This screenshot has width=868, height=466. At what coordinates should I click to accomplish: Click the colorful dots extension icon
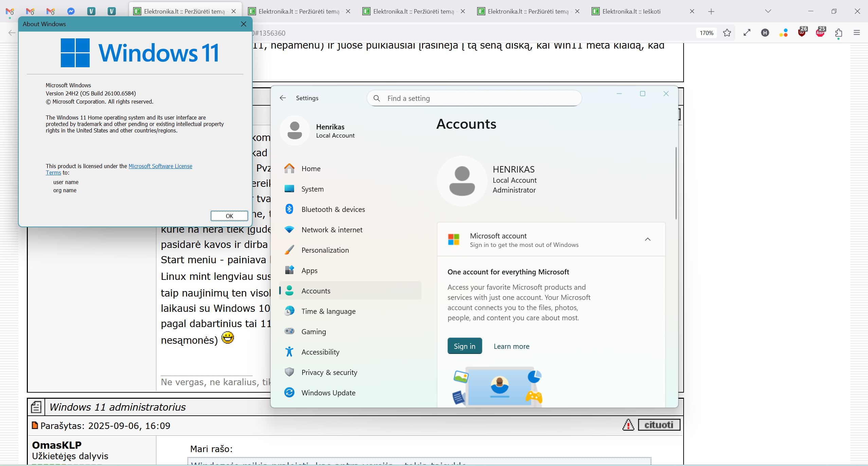point(783,33)
